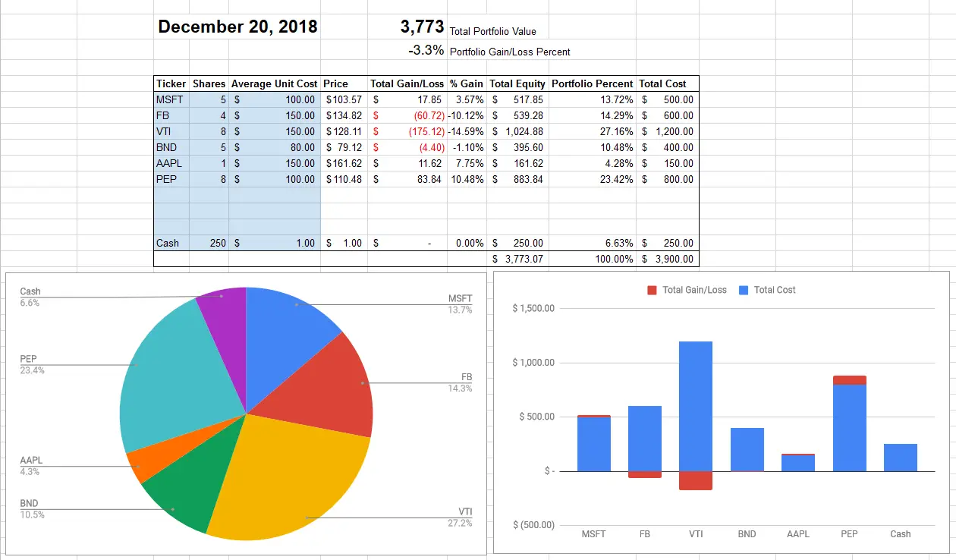Screen dimensions: 956x560
Task: Select the AAPL % gain cell 7.75%
Action: click(x=467, y=163)
